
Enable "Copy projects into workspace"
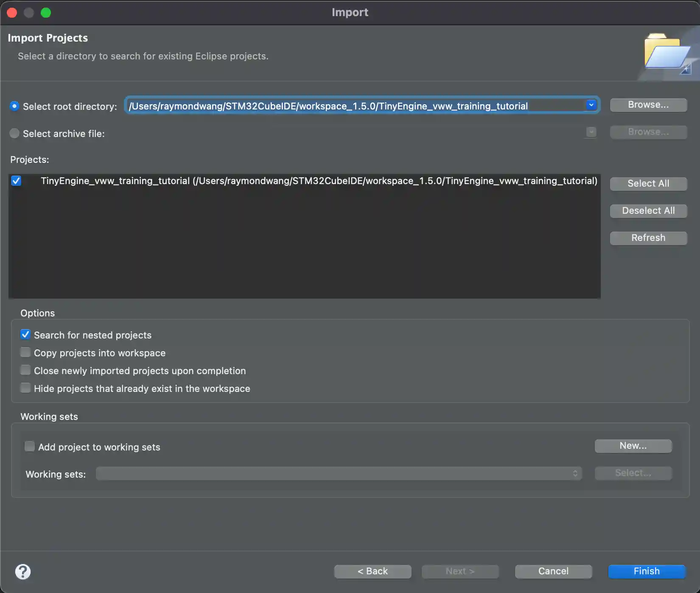(x=25, y=352)
